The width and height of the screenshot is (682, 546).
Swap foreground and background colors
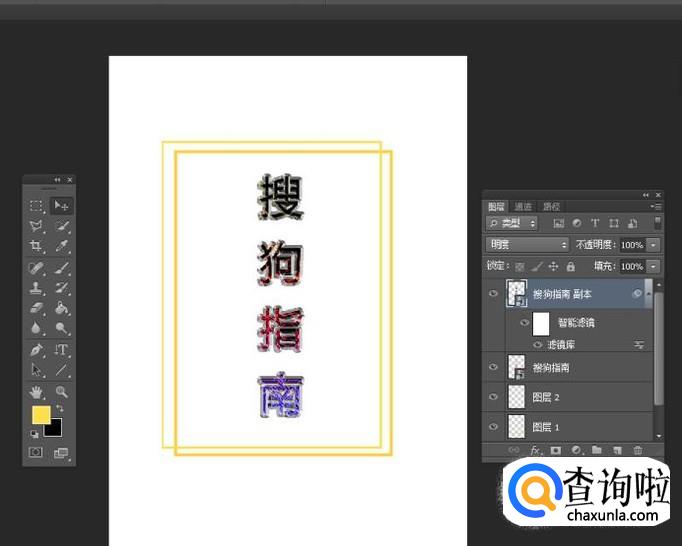(x=60, y=409)
